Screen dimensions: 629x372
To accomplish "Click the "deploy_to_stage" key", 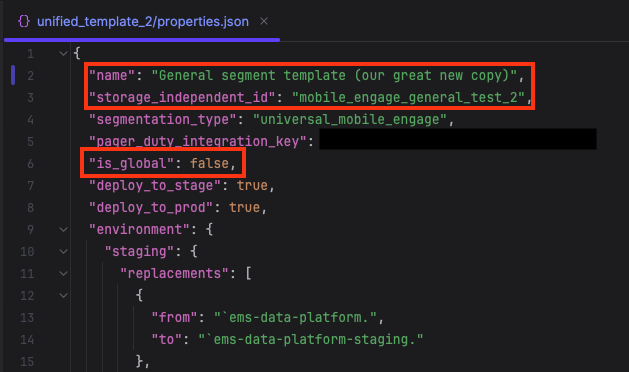I will (155, 185).
